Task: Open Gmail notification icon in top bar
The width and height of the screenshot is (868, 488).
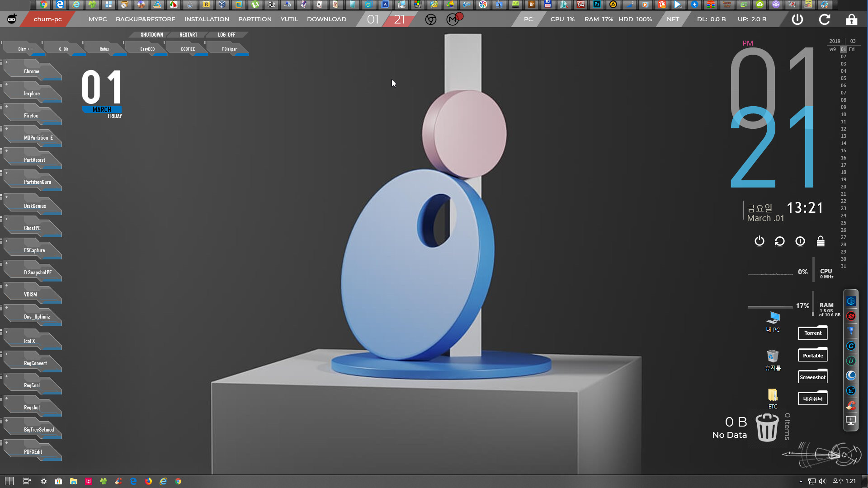Action: [453, 19]
